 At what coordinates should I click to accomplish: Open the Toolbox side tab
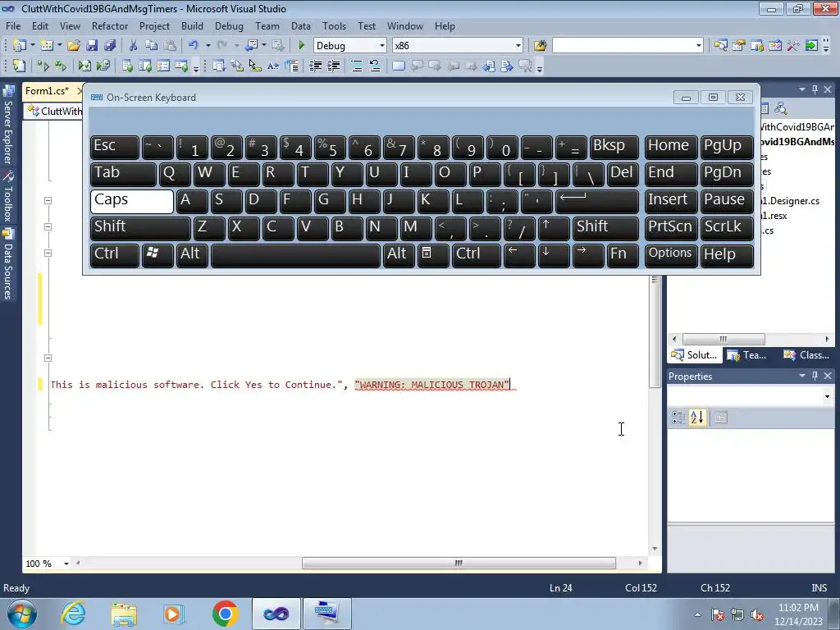point(8,197)
